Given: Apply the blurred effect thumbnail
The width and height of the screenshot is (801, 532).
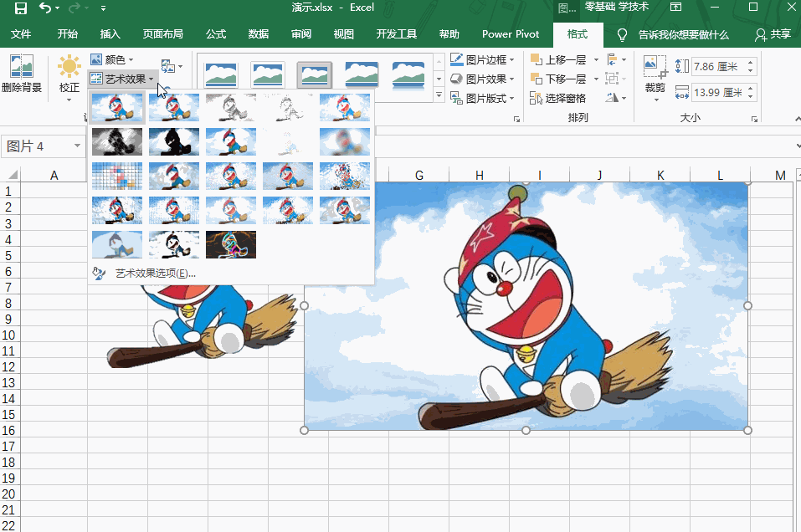Looking at the screenshot, I should [x=345, y=141].
